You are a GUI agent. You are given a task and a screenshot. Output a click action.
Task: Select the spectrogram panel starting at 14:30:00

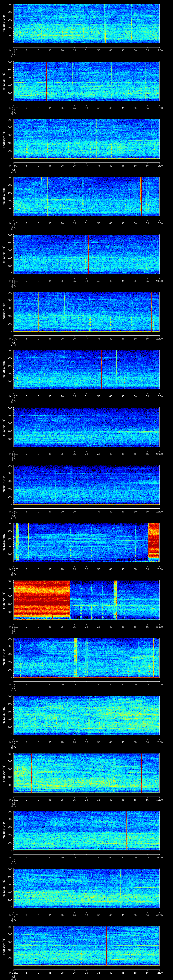click(87, 831)
